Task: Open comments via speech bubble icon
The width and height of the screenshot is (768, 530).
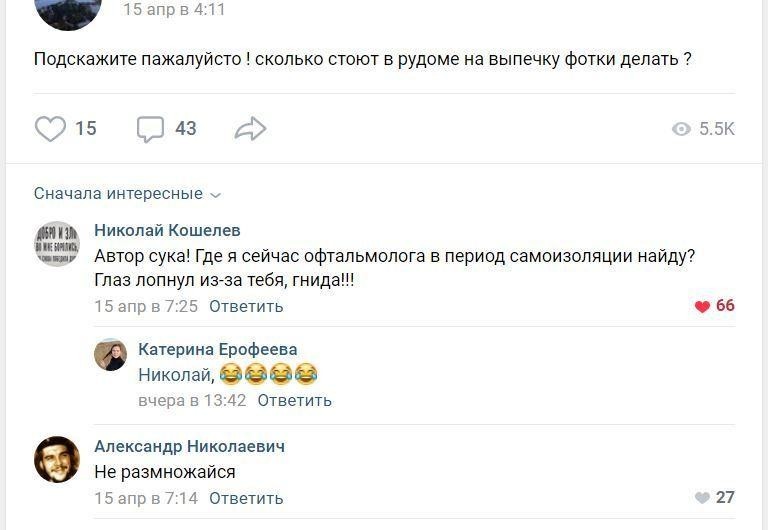Action: point(150,129)
